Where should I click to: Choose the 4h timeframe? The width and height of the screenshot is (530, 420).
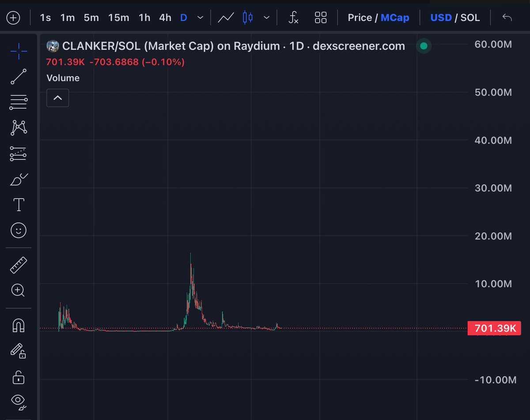165,18
